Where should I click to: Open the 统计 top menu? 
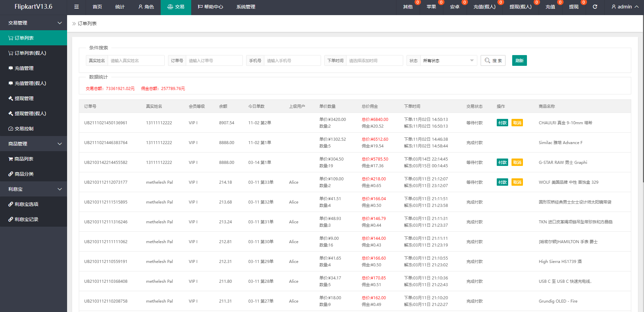point(120,7)
